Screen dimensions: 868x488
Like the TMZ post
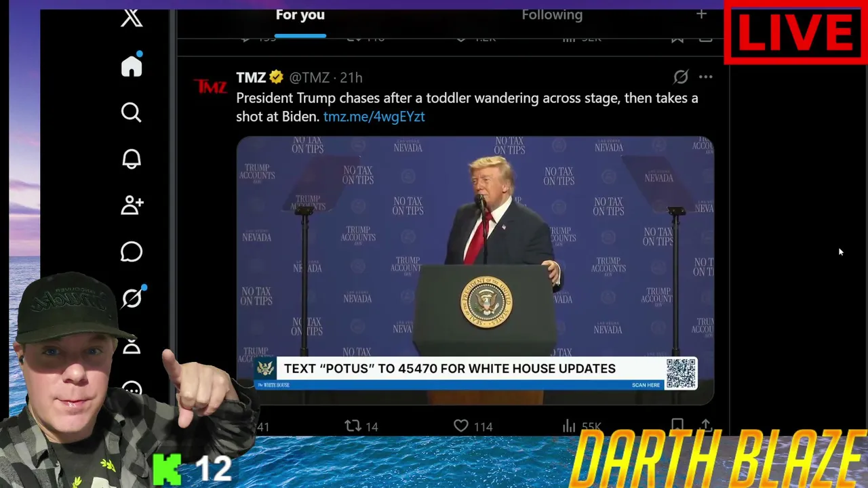coord(473,426)
